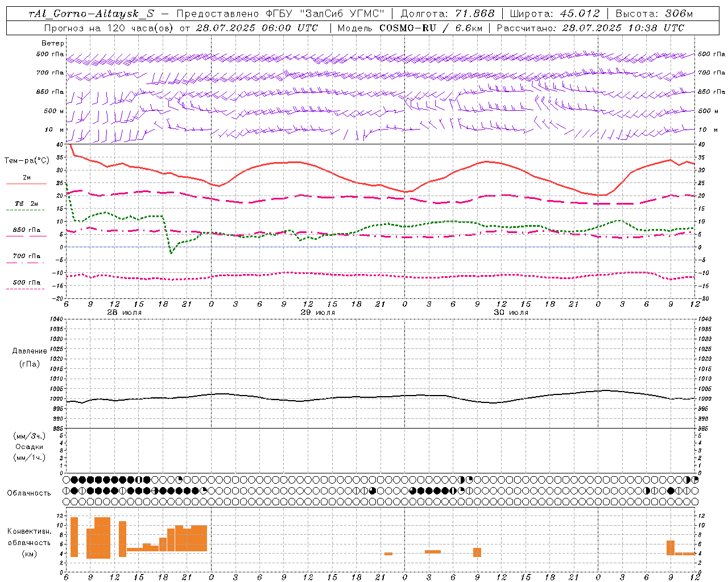Click 'Прогноз на 120 часа(ов)' forecast text
This screenshot has width=728, height=582.
(109, 28)
